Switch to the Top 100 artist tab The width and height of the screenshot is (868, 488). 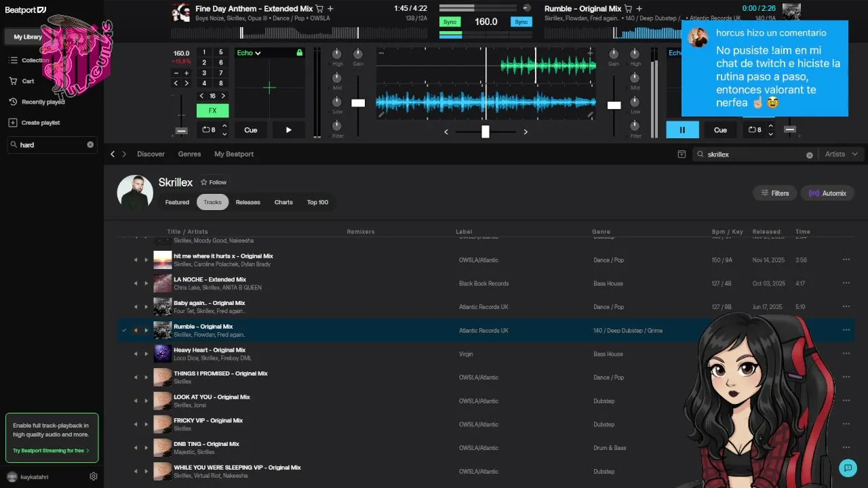(x=317, y=202)
